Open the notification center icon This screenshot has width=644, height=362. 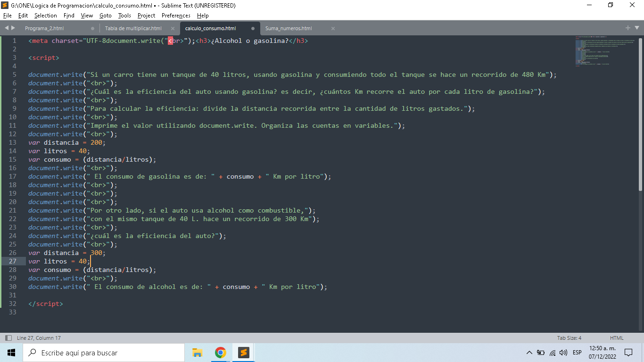coord(628,353)
